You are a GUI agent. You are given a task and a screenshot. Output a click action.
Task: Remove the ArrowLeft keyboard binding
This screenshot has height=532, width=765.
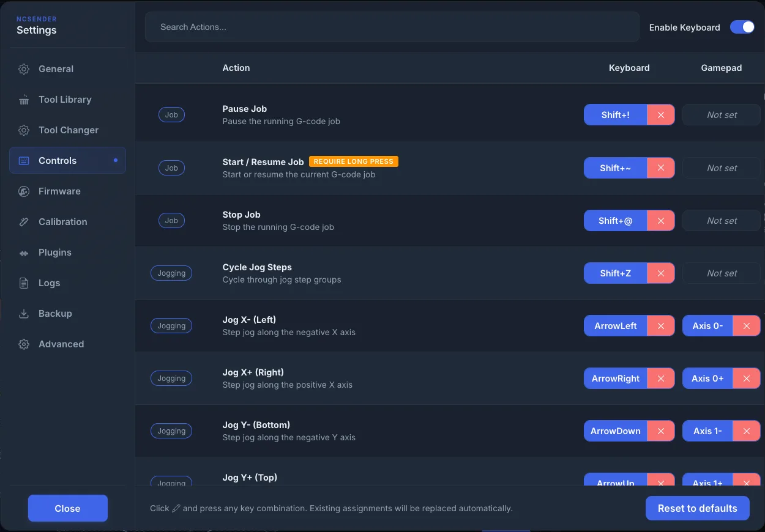660,326
